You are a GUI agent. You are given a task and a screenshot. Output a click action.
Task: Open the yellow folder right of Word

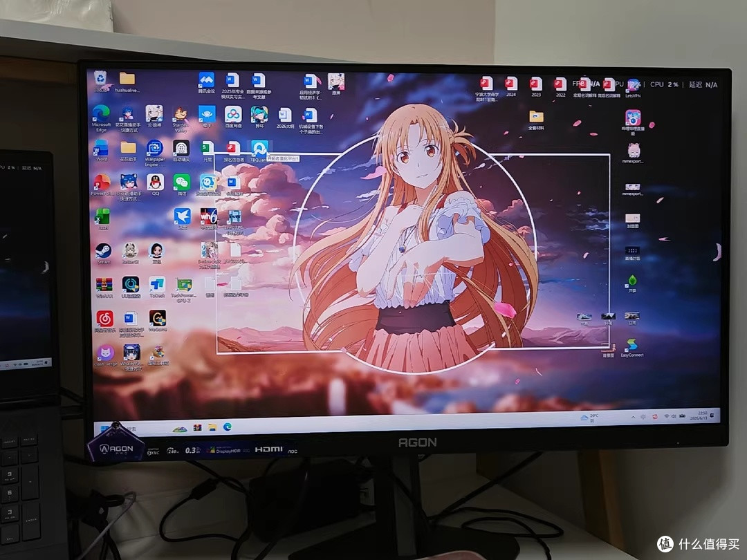point(128,151)
